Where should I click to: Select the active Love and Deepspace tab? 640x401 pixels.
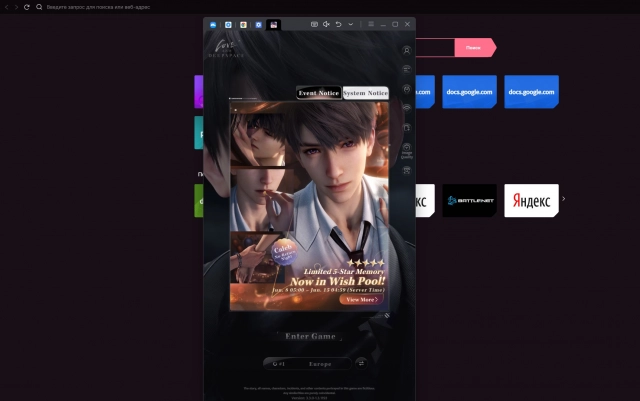tap(273, 25)
